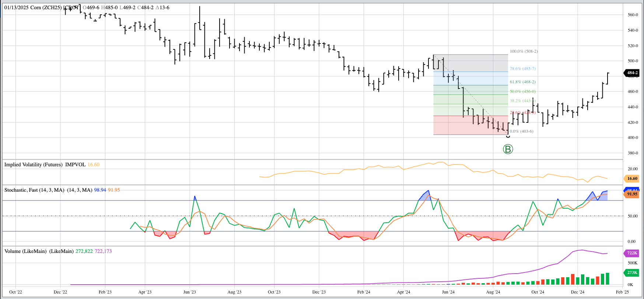Click the 0.0% (403-6) Fibonacci base label
644x299 pixels.
[521, 131]
